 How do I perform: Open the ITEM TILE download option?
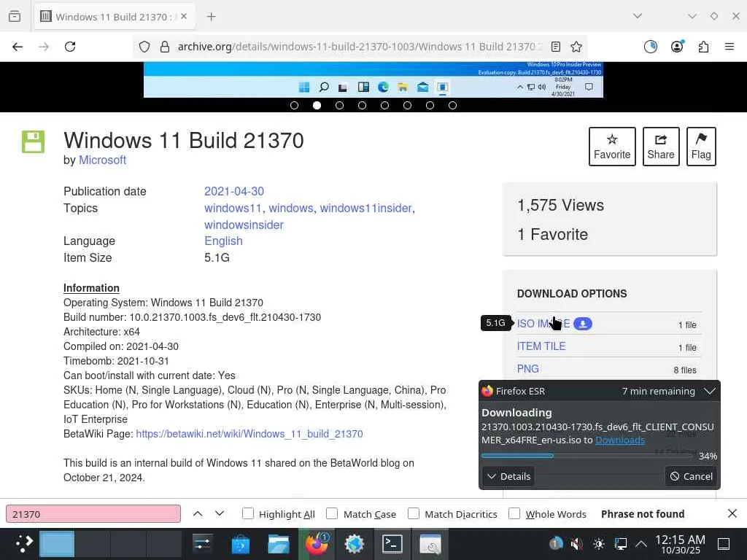click(541, 346)
